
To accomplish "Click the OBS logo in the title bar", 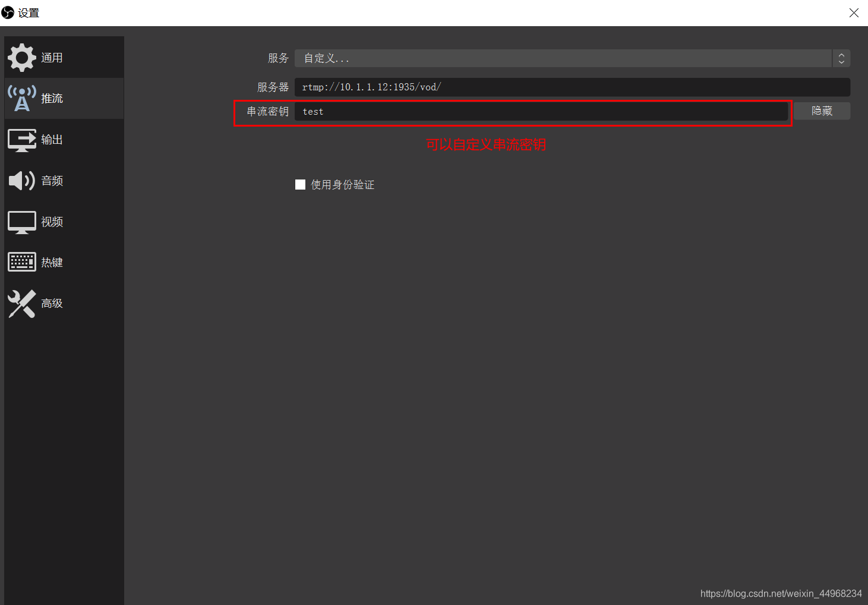I will (x=8, y=12).
